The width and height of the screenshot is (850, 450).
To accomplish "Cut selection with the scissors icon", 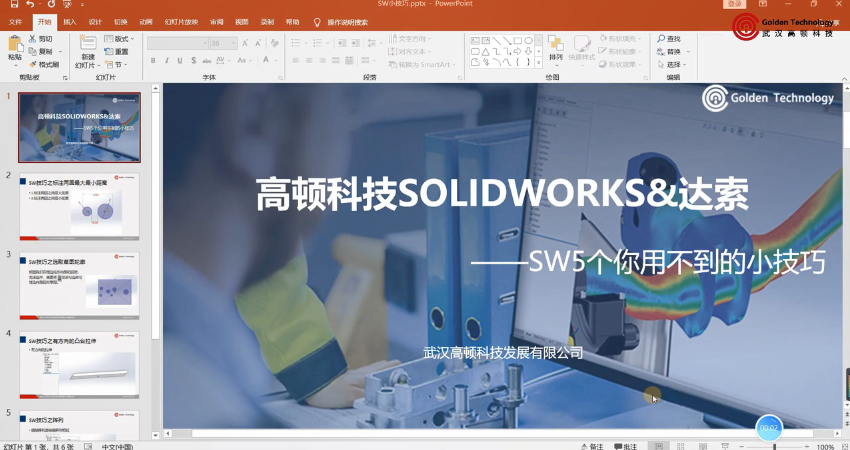I will [x=33, y=39].
